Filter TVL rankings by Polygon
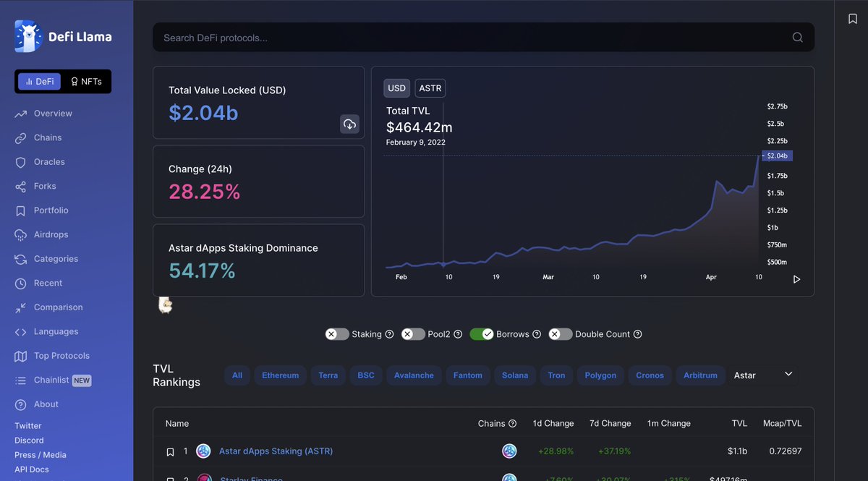The image size is (868, 481). click(600, 375)
